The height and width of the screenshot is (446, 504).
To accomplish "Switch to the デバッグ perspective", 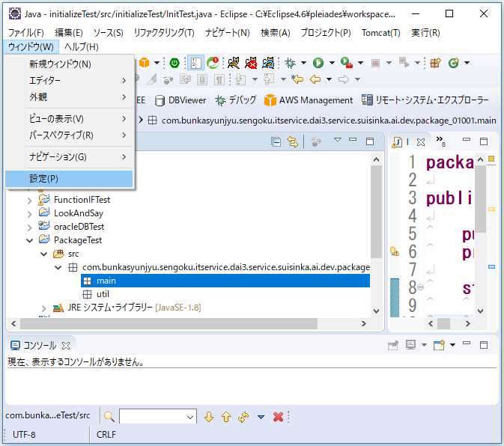I will coord(236,100).
